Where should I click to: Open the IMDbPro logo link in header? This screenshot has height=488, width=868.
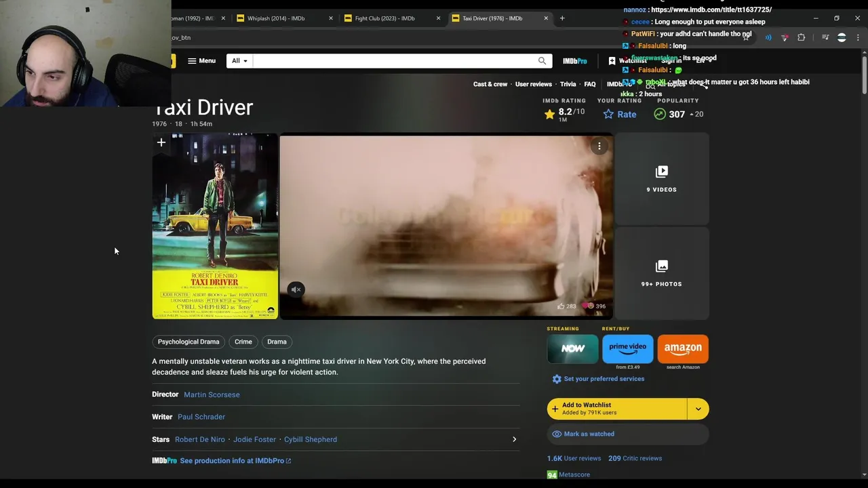point(574,61)
